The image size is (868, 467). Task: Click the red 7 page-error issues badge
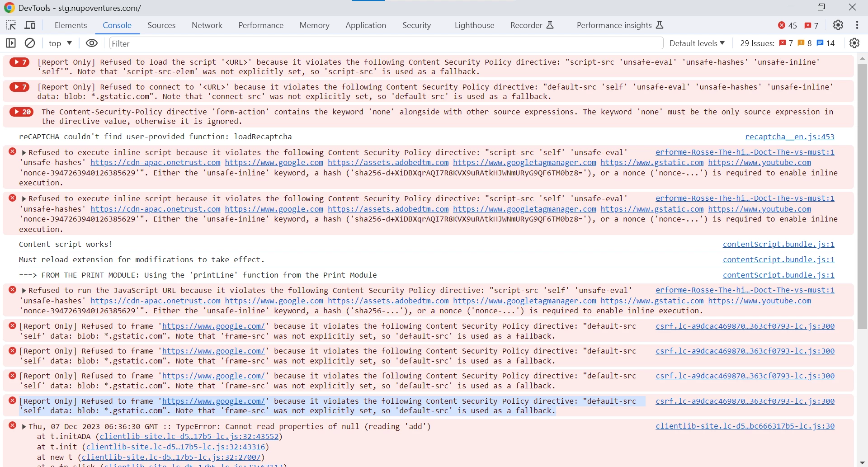click(786, 43)
